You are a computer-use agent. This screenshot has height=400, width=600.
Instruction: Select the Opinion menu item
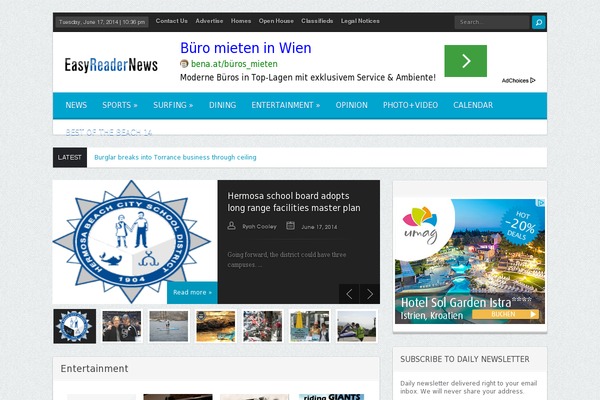coord(351,105)
